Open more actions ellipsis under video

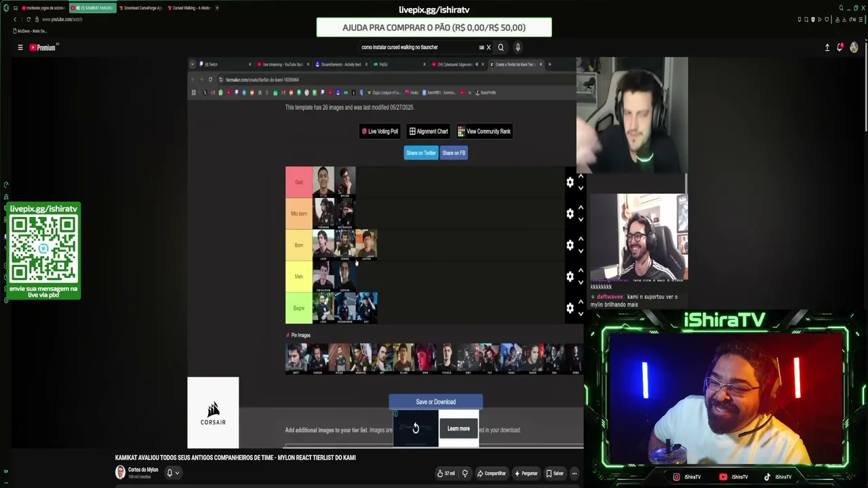coord(574,473)
